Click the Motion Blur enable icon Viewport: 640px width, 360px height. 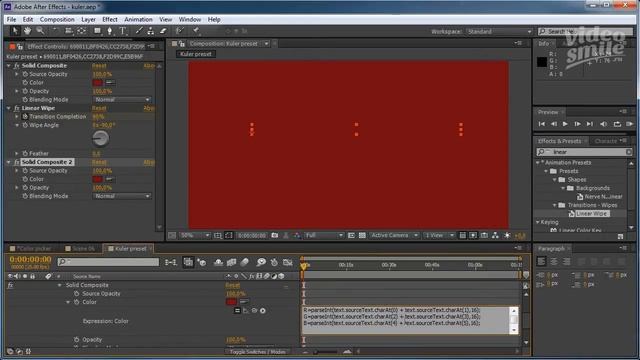(x=244, y=262)
